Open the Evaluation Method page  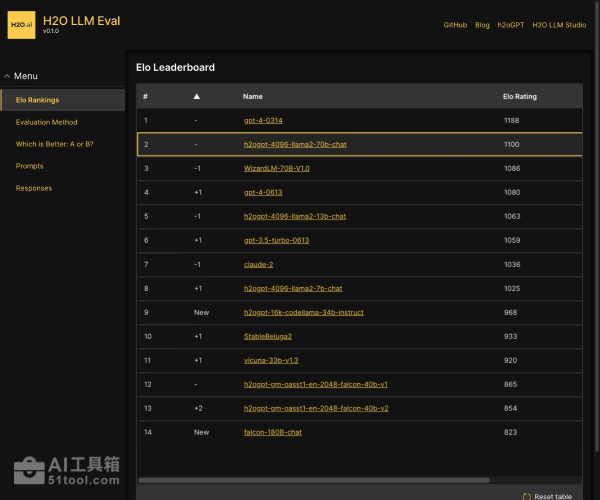(46, 122)
